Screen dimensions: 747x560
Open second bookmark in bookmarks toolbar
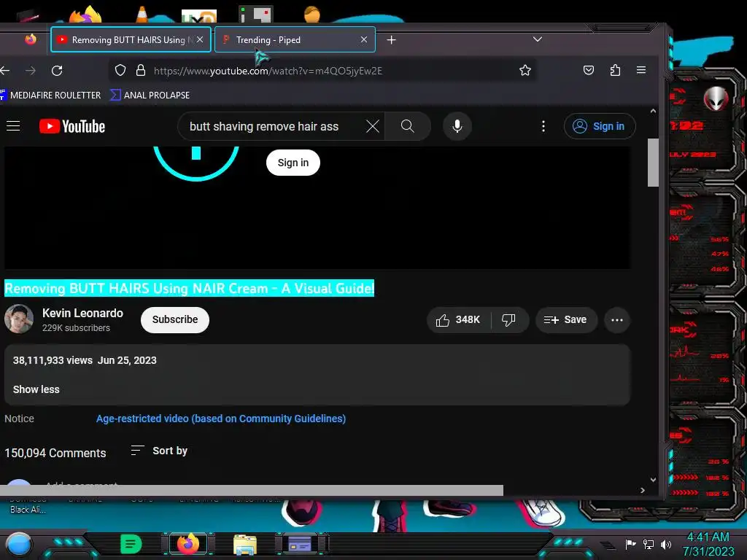pos(150,96)
